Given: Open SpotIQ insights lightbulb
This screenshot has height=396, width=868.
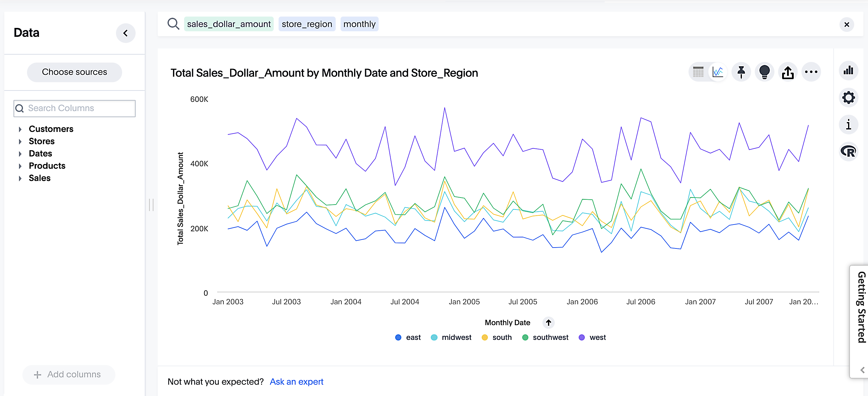Looking at the screenshot, I should (764, 72).
